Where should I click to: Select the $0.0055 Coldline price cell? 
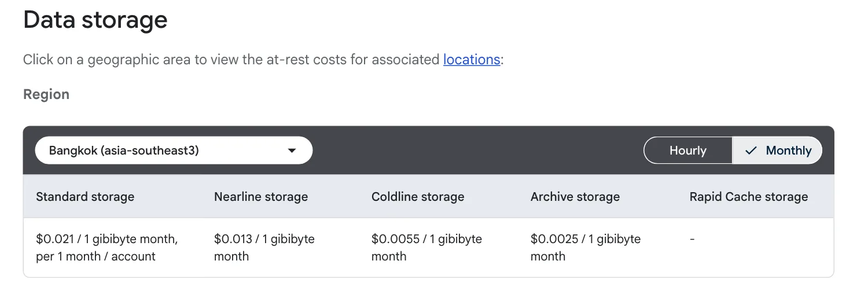click(426, 248)
